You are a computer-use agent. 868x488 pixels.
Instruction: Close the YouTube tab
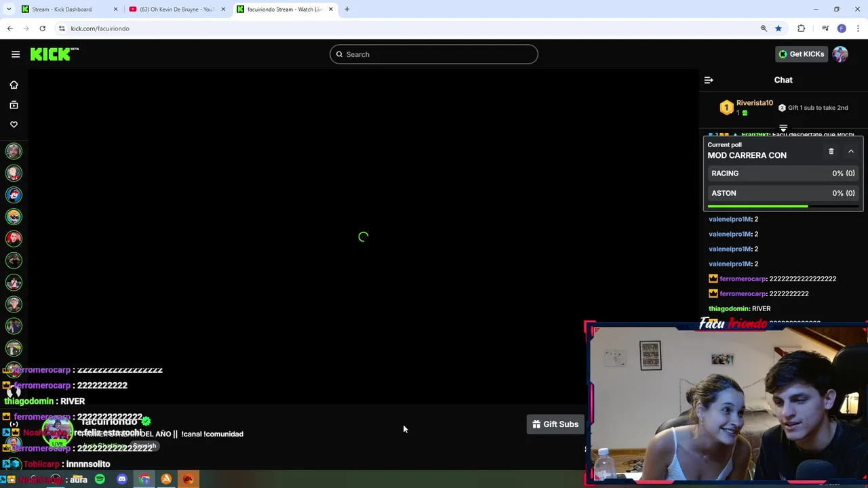(x=223, y=9)
